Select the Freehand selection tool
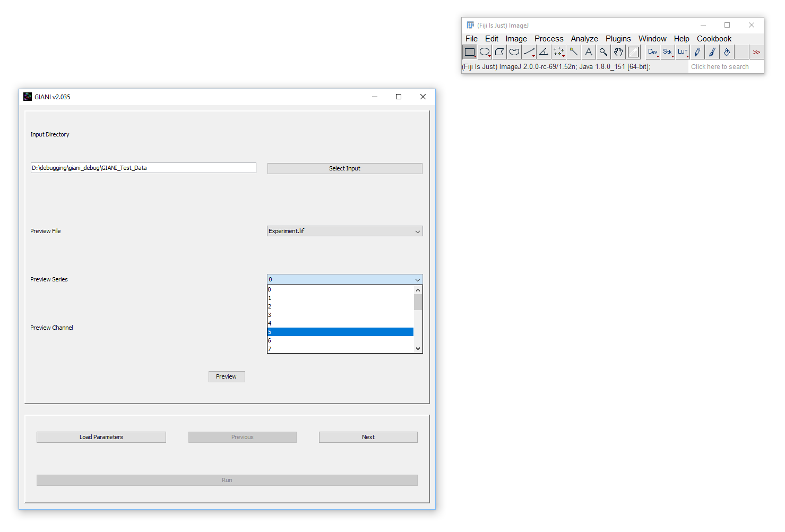785x532 pixels. click(x=514, y=52)
